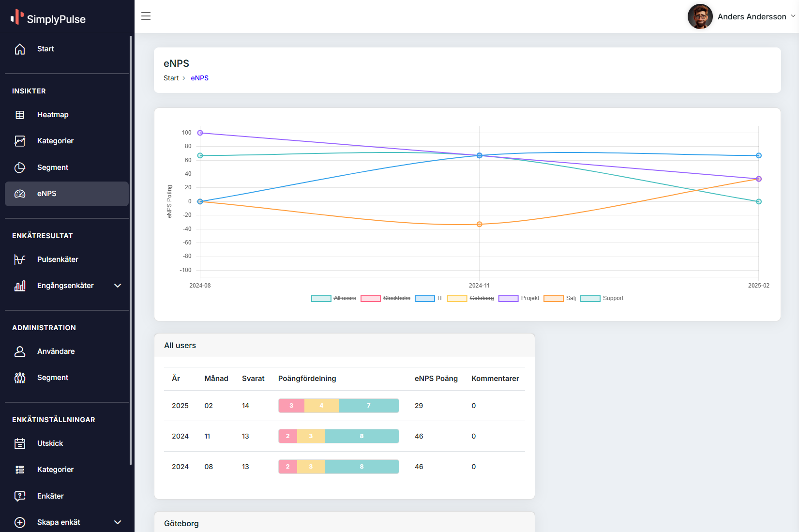Click the Segment pie chart icon

click(20, 167)
